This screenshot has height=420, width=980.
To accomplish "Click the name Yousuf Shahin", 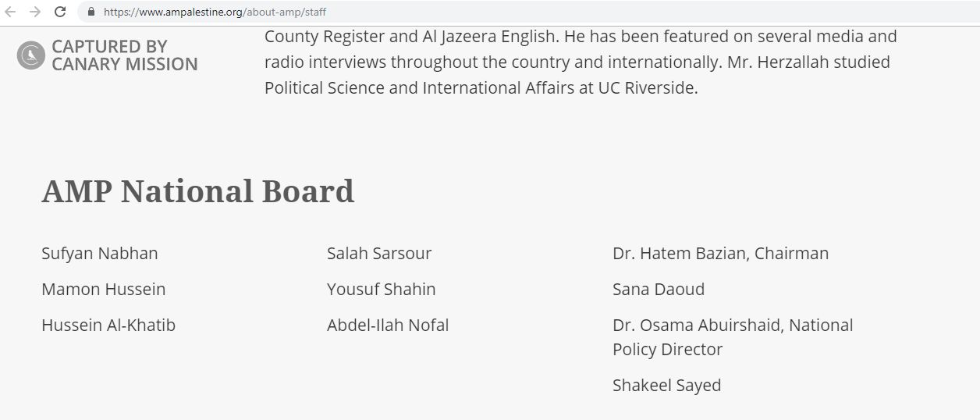I will pyautogui.click(x=381, y=289).
